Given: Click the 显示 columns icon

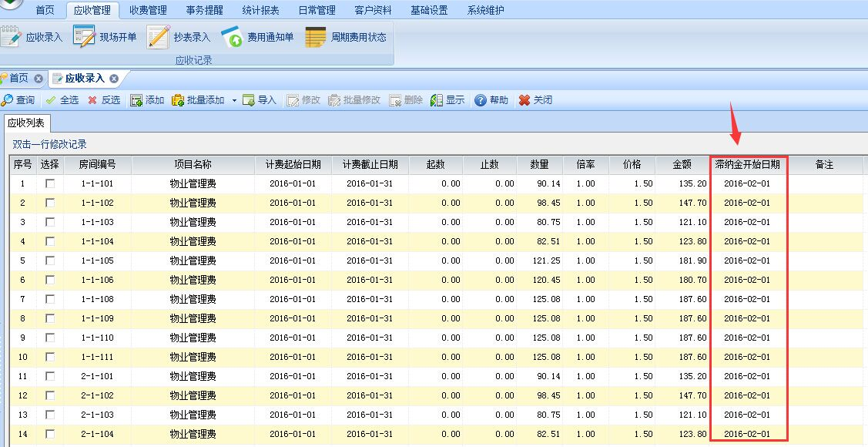Looking at the screenshot, I should [437, 100].
